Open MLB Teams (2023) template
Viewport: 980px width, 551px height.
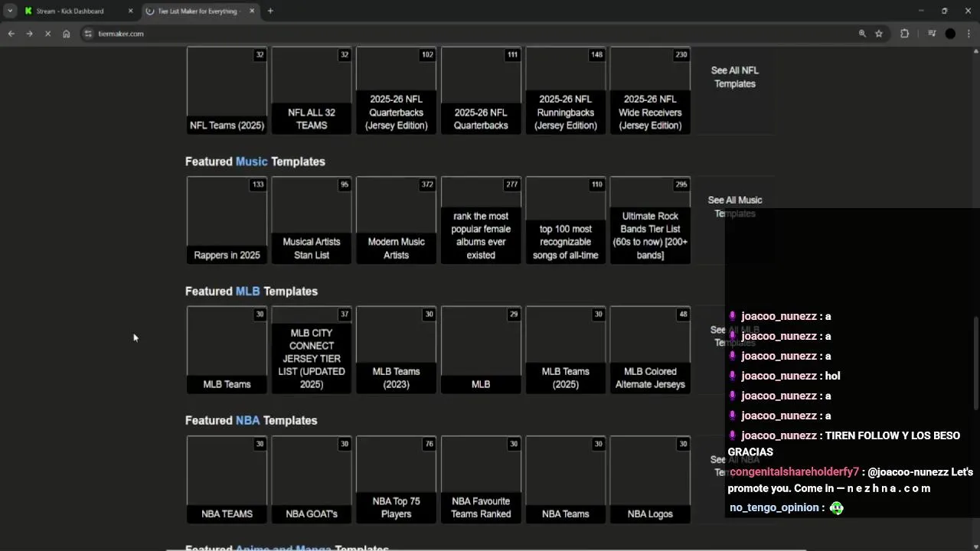(396, 350)
